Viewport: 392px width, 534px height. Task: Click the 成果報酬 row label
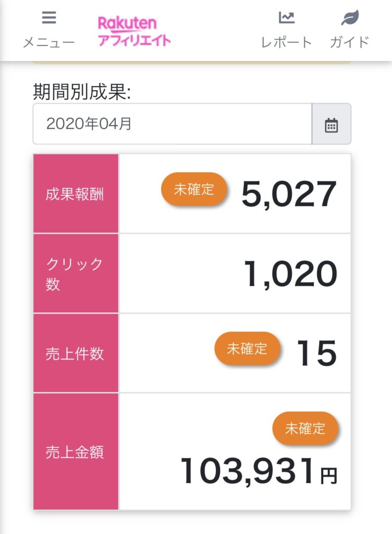pos(75,194)
